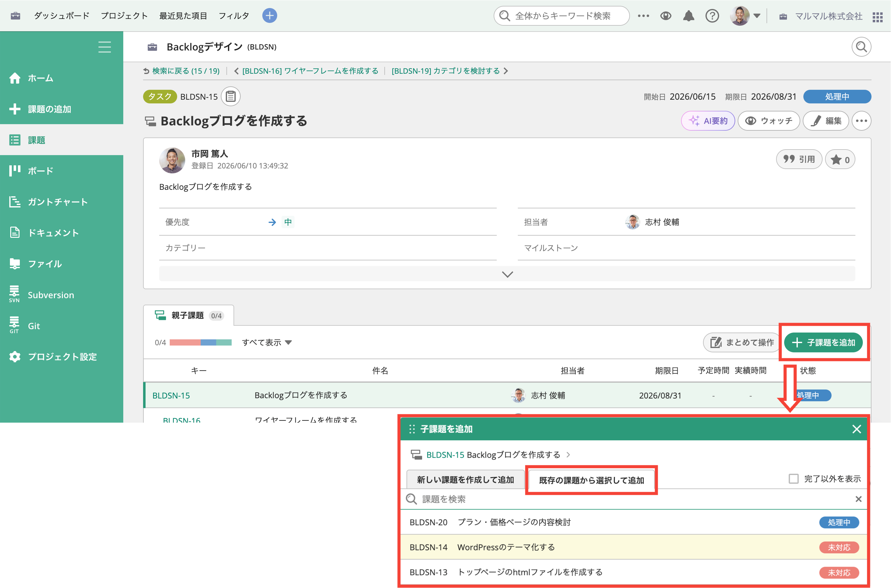Viewport: 891px width, 588px height.
Task: Close the 子課題を追加 dialog
Action: click(856, 429)
